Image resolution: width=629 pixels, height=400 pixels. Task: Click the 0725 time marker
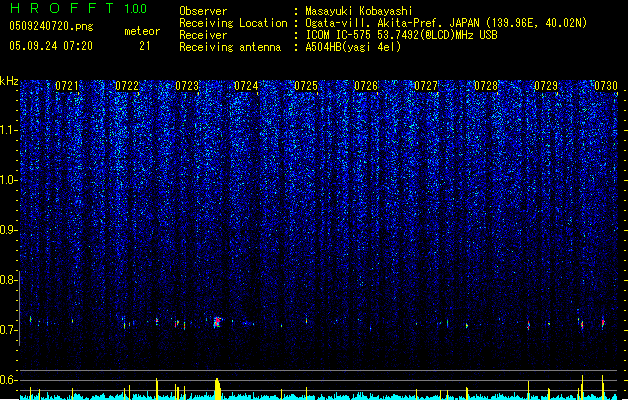(x=306, y=86)
